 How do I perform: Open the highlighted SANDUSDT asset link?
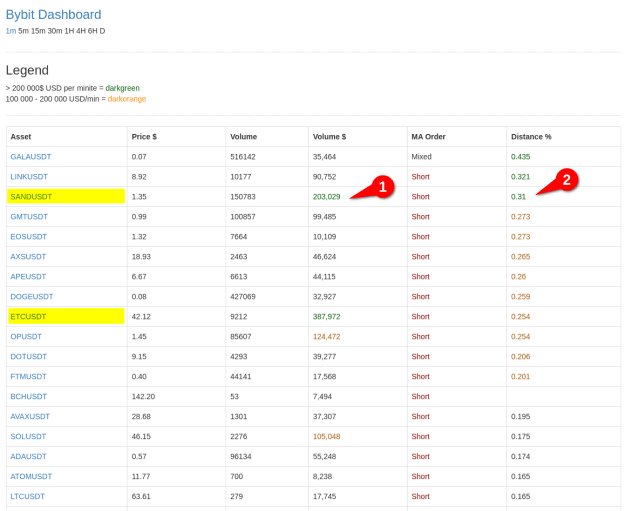point(31,197)
